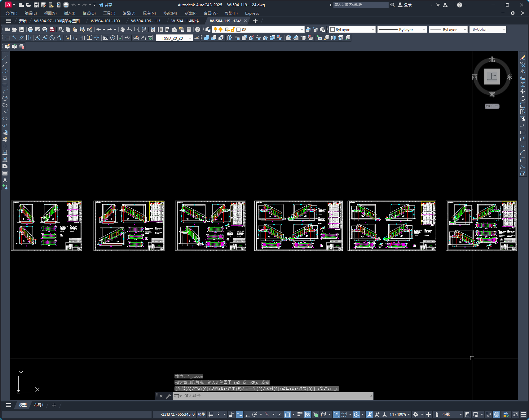Open the 标注(N) menu
The width and height of the screenshot is (529, 420).
click(x=149, y=13)
